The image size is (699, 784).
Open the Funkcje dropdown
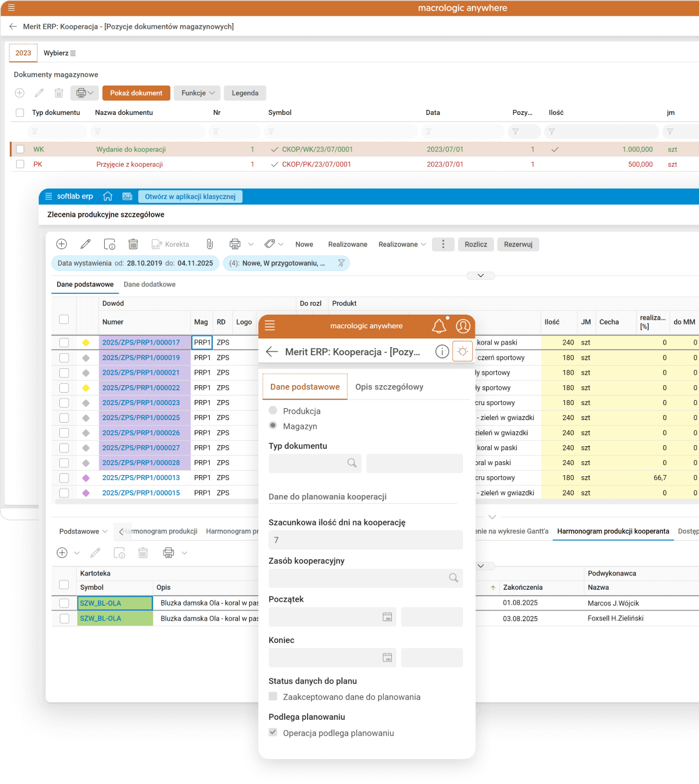[197, 93]
